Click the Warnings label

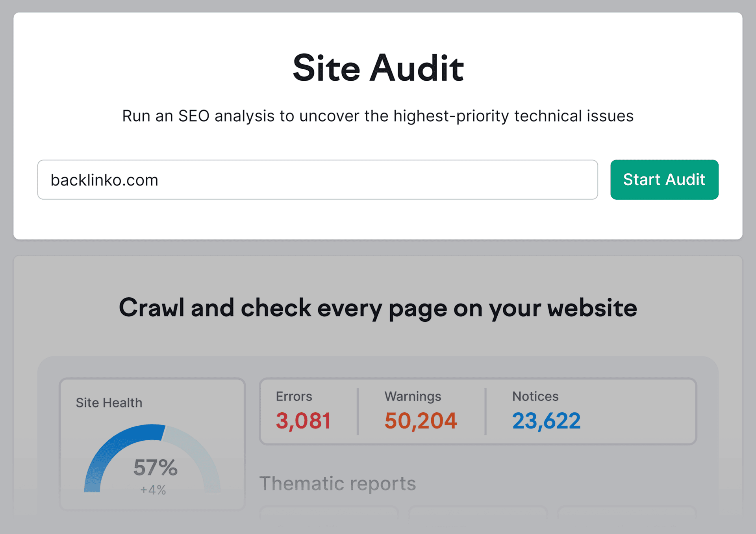pos(413,397)
